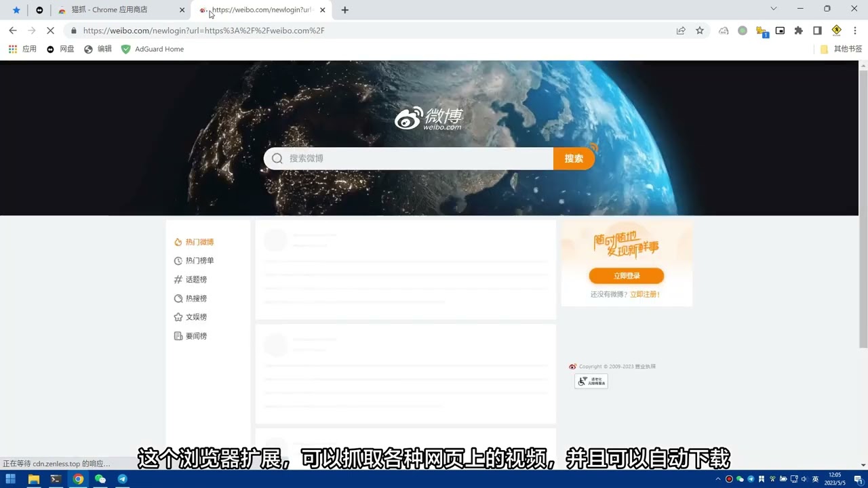Screen dimensions: 868x488
Task: Click the 立即注册 link
Action: pos(645,294)
